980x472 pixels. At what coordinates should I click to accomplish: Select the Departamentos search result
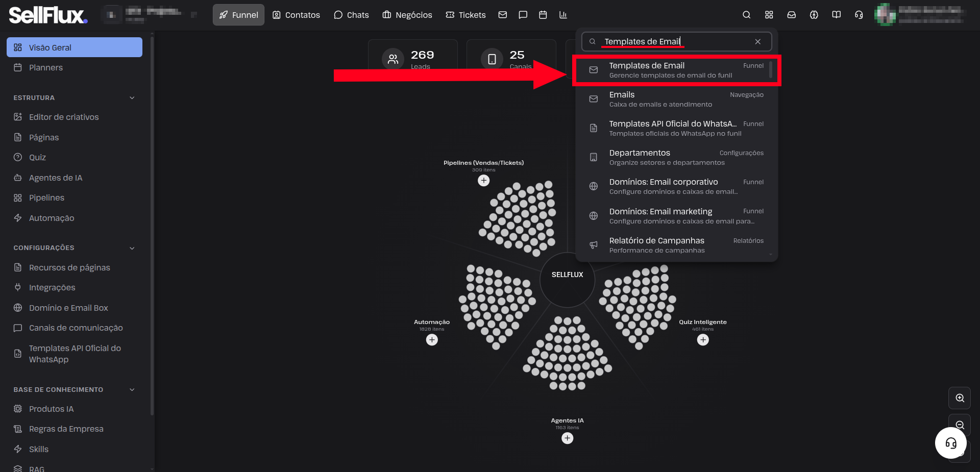[x=676, y=157]
